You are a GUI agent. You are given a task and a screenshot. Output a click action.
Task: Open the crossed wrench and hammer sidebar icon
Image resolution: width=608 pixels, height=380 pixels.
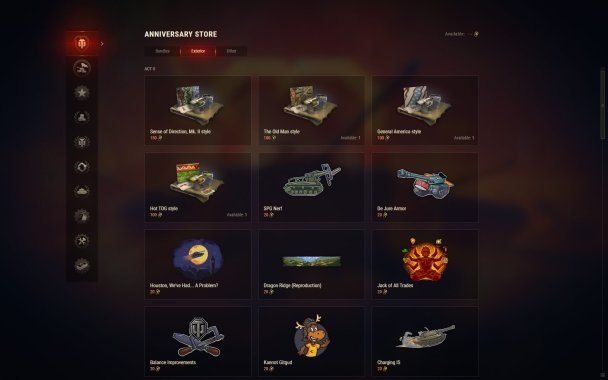(x=81, y=241)
